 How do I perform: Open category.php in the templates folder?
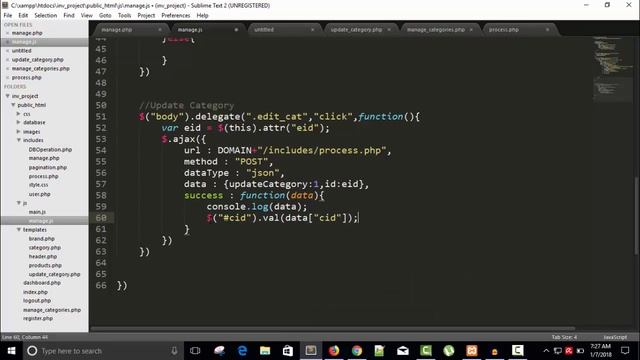[x=44, y=248]
